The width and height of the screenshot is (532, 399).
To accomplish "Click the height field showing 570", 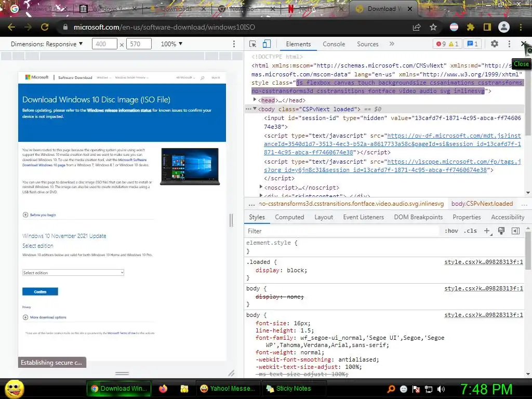I will (139, 44).
